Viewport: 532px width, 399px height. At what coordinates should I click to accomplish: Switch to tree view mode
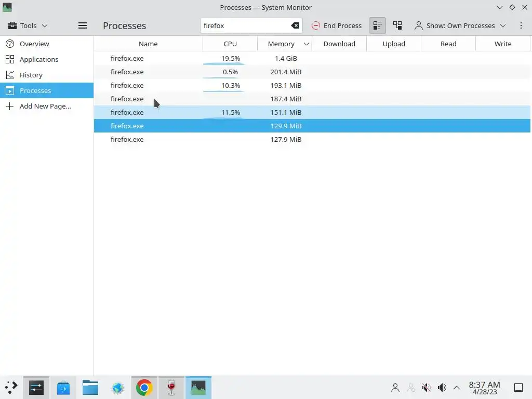397,25
